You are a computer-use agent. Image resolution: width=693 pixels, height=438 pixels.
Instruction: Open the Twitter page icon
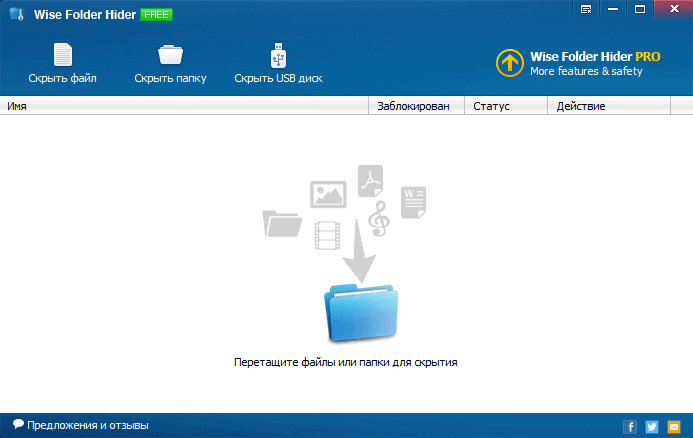652,427
